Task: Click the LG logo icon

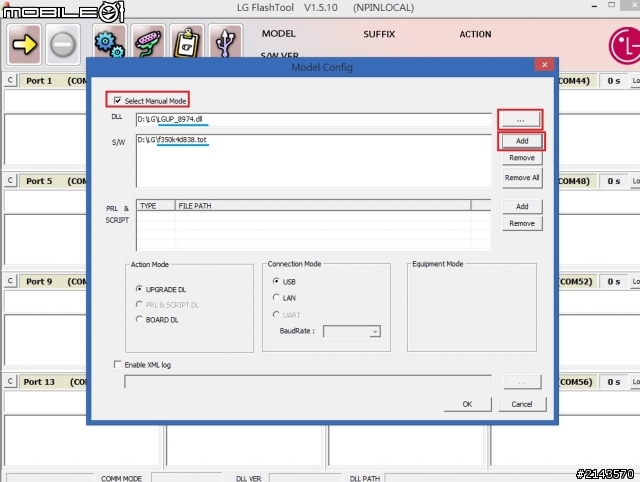Action: (624, 46)
